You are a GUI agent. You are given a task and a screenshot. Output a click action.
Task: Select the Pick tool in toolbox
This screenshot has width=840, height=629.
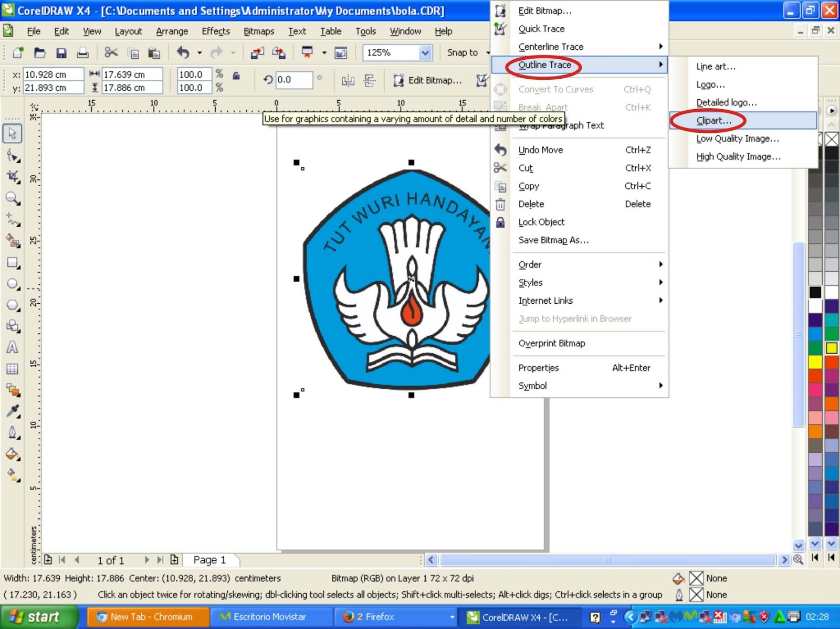[x=12, y=133]
